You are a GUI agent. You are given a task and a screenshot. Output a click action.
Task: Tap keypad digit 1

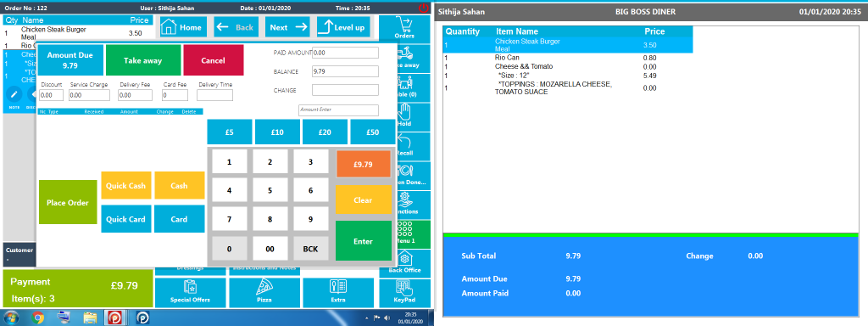point(229,162)
